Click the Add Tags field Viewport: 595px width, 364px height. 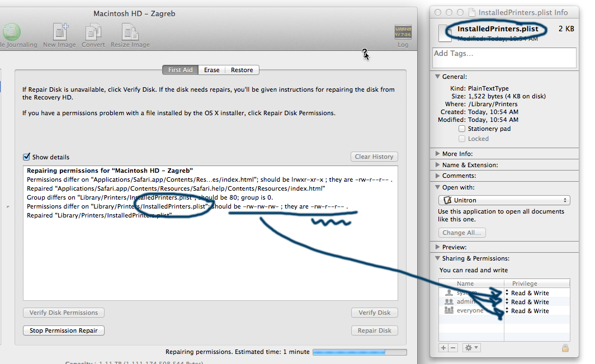[504, 58]
